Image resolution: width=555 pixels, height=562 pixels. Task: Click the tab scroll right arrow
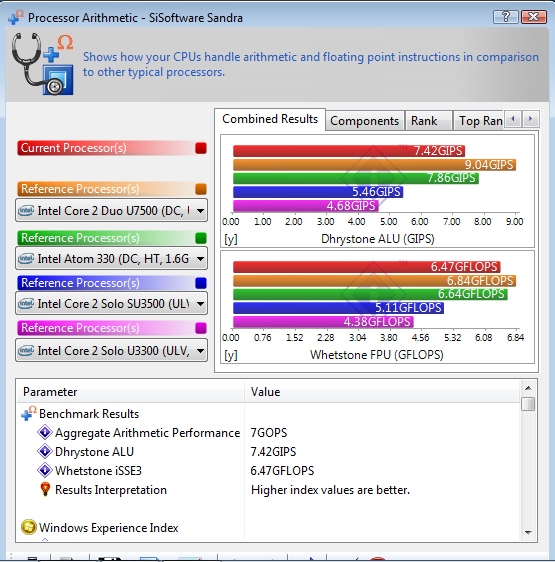click(x=531, y=119)
